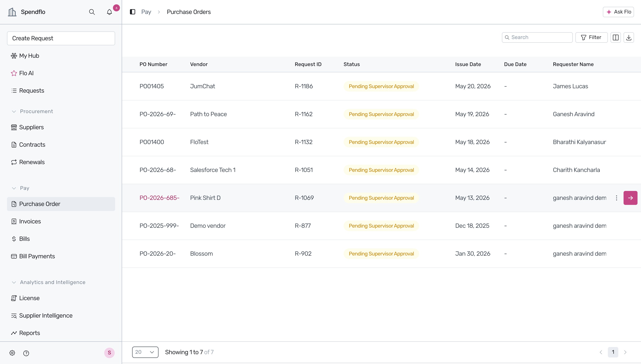Open Bill Payments in the sidebar
This screenshot has width=641, height=364.
click(61, 257)
